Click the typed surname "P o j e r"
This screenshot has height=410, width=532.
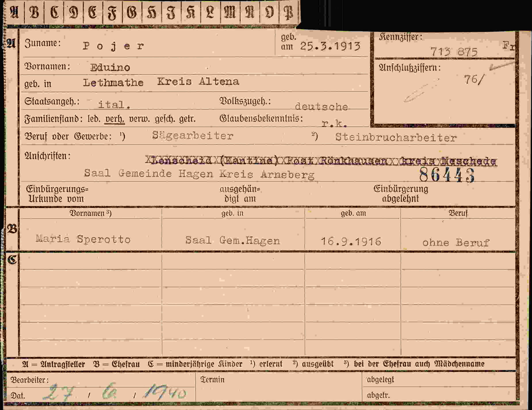pyautogui.click(x=113, y=46)
